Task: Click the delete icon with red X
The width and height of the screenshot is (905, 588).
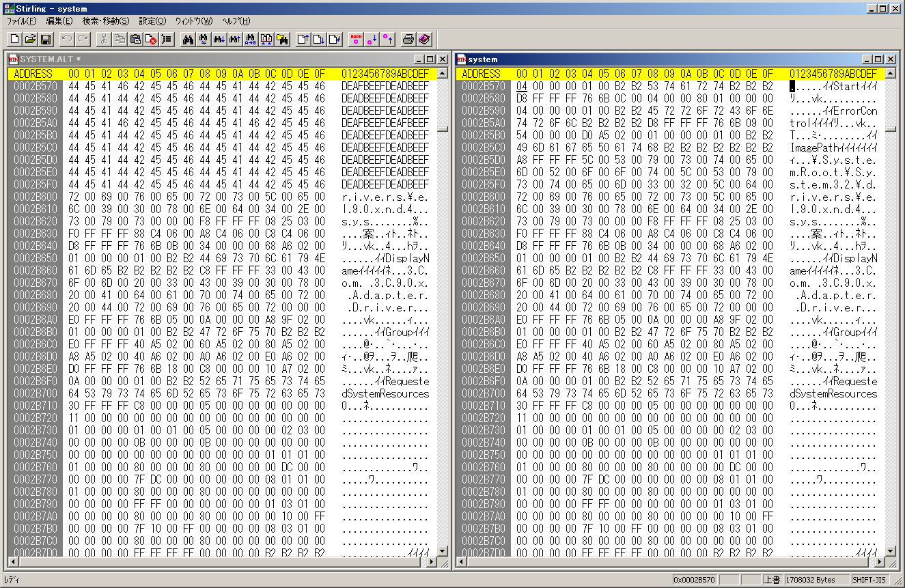Action: coord(151,39)
